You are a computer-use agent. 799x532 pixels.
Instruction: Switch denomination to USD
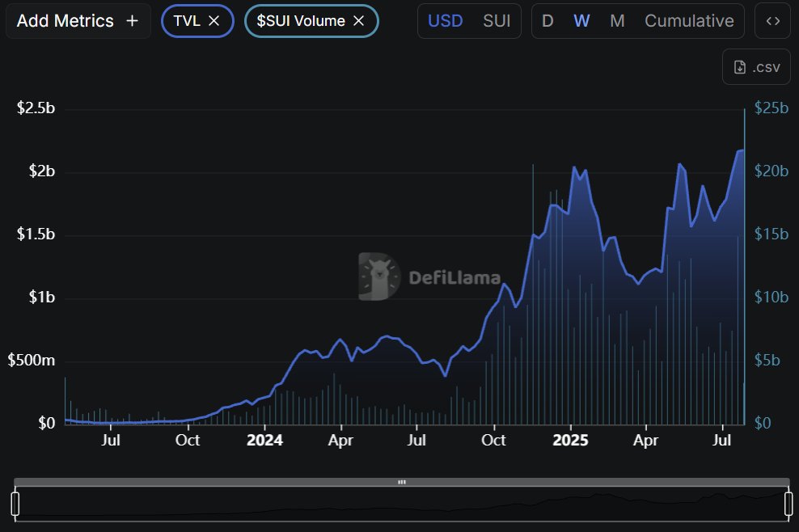[445, 21]
